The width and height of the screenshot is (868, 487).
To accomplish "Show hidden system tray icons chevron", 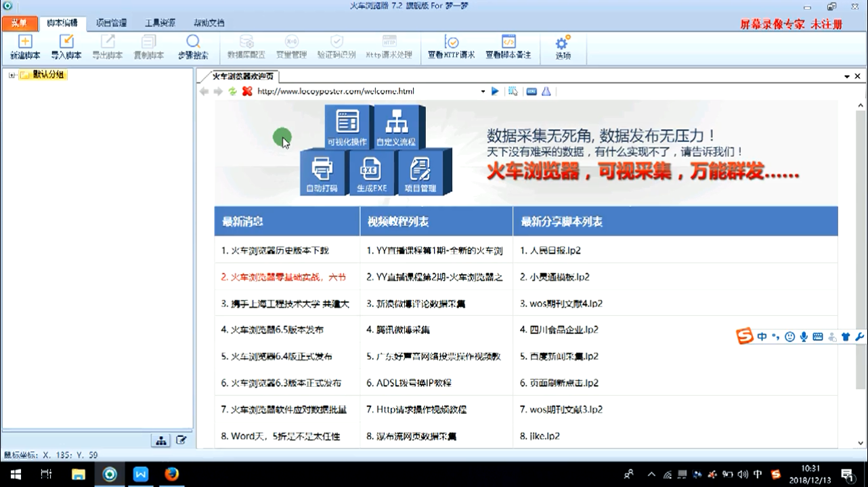I will point(651,474).
